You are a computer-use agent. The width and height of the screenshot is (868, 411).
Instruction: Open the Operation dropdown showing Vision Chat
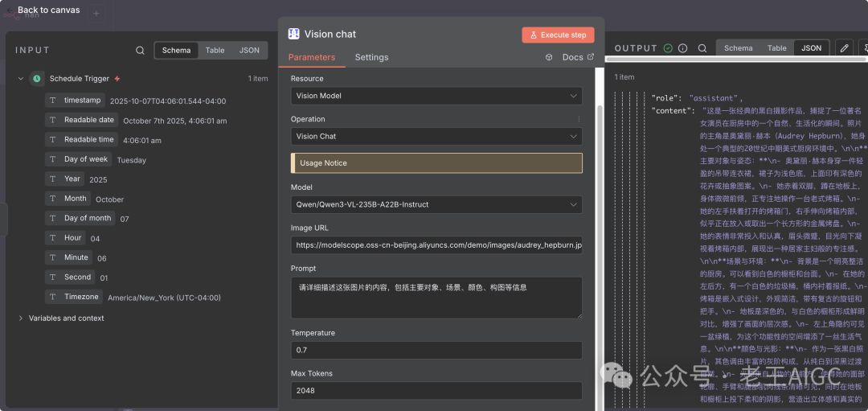click(436, 136)
